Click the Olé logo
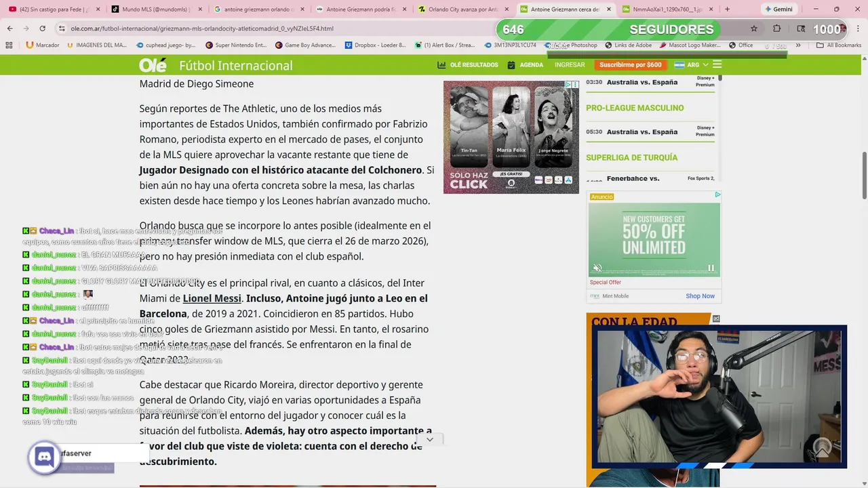Image resolution: width=868 pixels, height=488 pixels. 153,65
